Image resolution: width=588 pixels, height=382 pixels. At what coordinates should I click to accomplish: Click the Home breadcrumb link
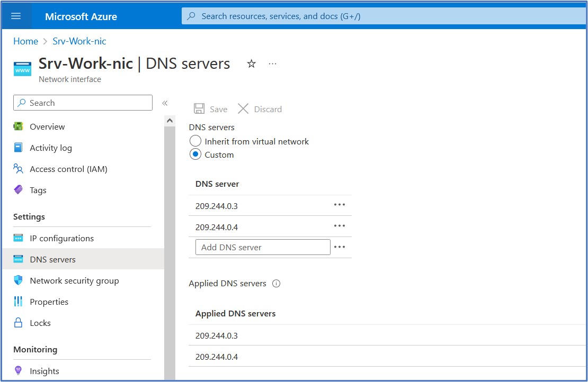[25, 41]
